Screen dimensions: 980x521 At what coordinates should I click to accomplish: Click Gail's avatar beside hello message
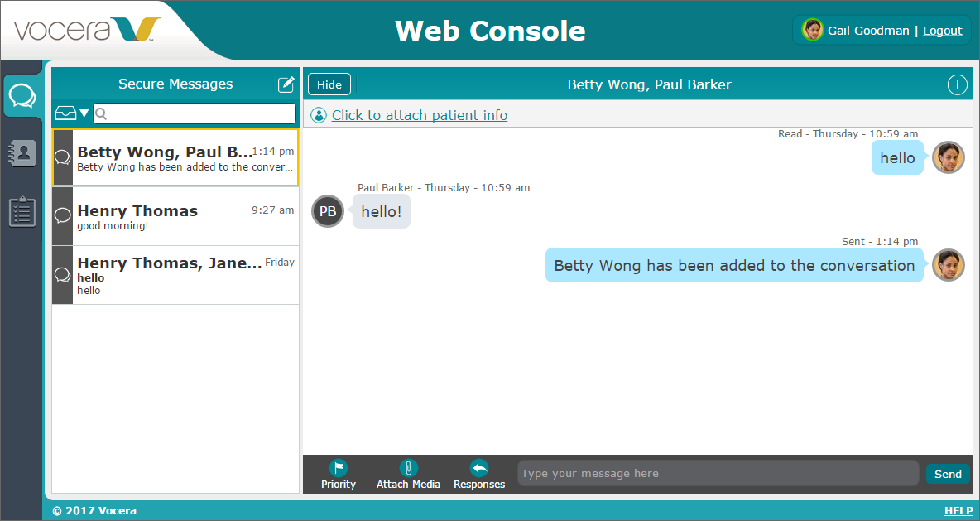[948, 157]
